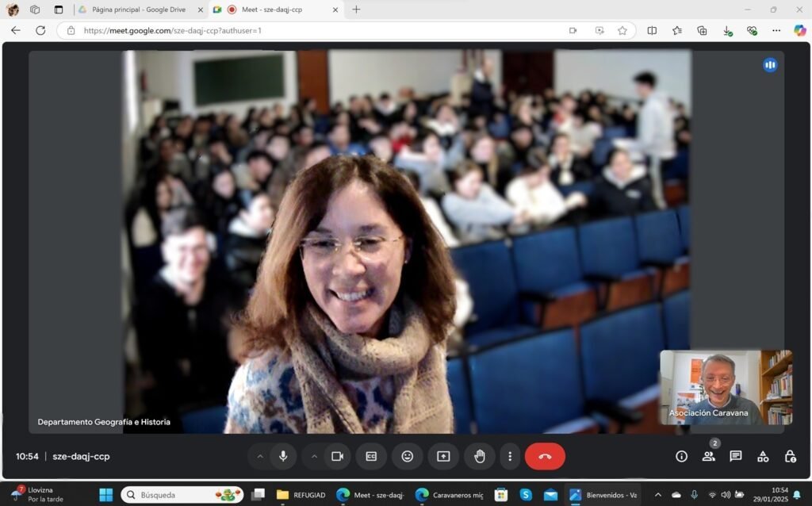Open the More options menu
This screenshot has height=506, width=812.
510,456
